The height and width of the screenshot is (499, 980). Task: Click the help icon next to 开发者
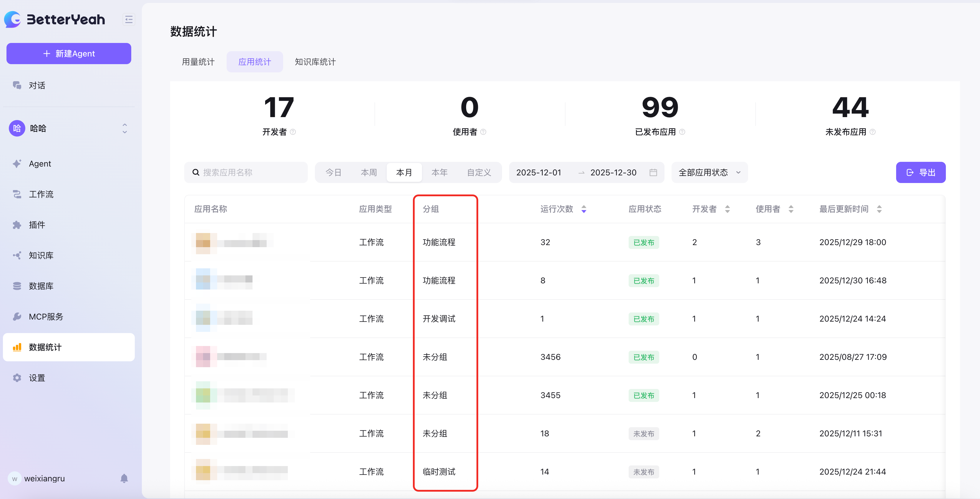coord(293,132)
